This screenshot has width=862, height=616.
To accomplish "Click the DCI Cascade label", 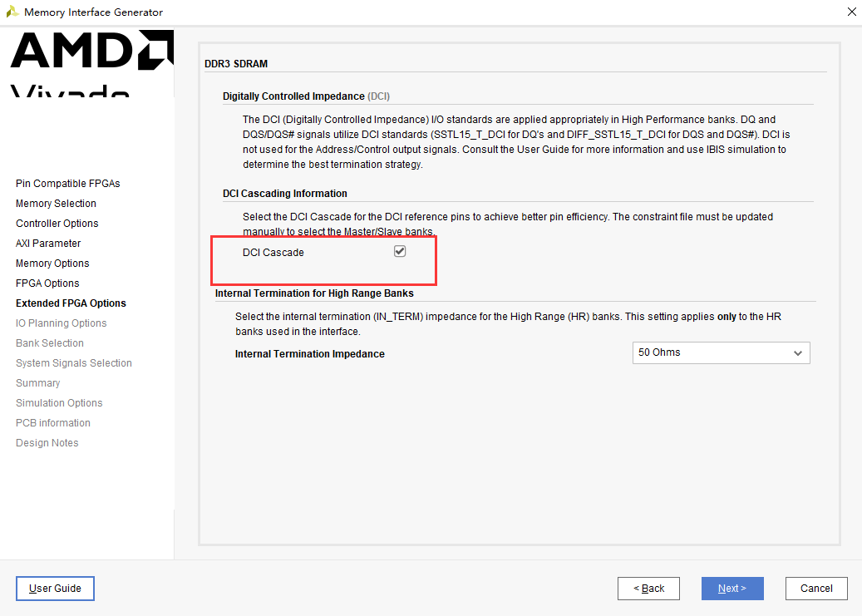I will (273, 253).
